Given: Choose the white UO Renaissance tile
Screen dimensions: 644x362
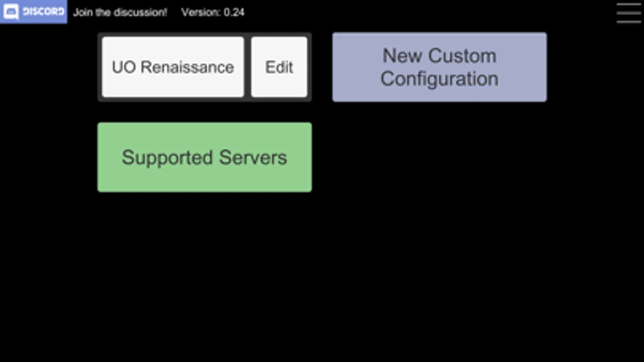Looking at the screenshot, I should click(x=173, y=67).
